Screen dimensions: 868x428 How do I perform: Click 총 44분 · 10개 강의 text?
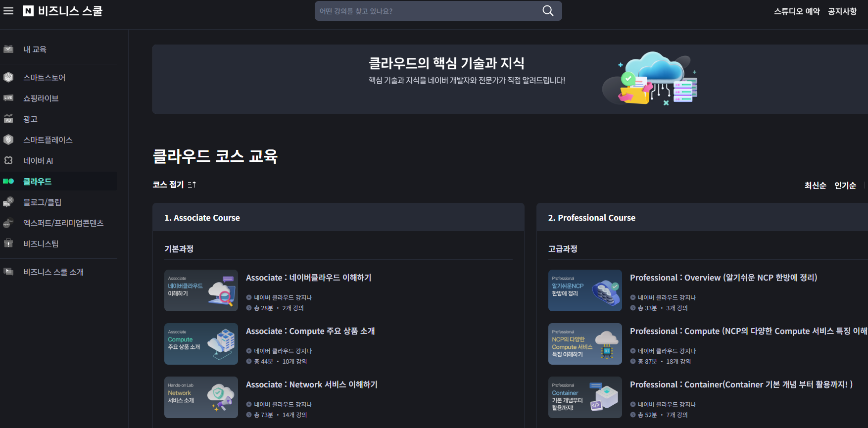(x=281, y=361)
